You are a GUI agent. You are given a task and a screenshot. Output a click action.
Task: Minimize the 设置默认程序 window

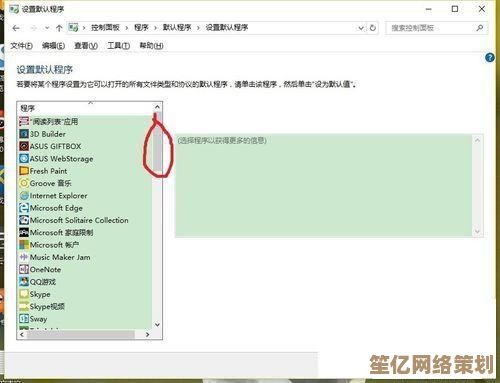[x=429, y=9]
